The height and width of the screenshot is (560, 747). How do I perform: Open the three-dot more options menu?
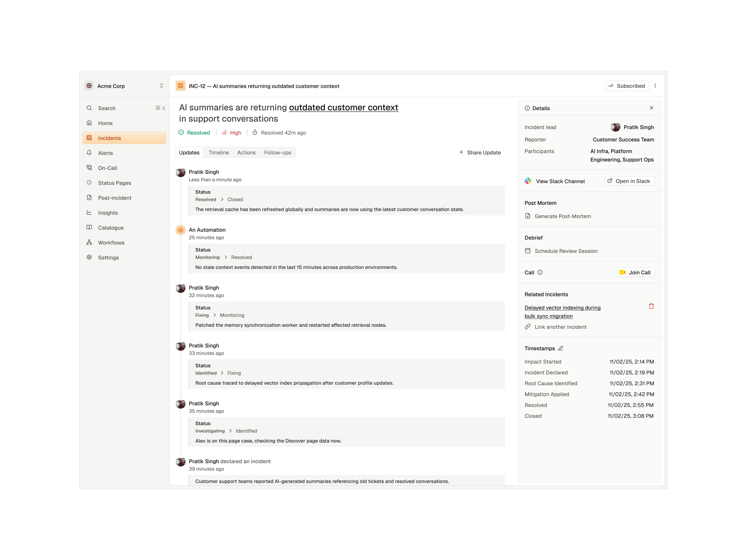click(655, 86)
